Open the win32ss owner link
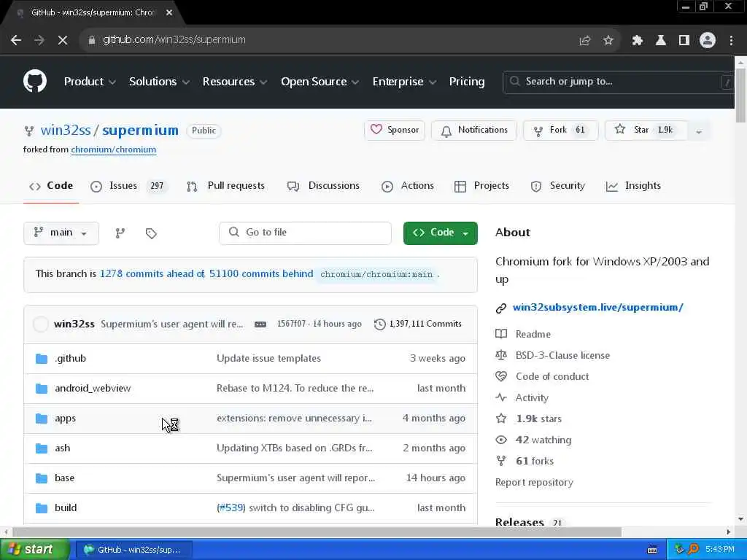 (x=65, y=130)
